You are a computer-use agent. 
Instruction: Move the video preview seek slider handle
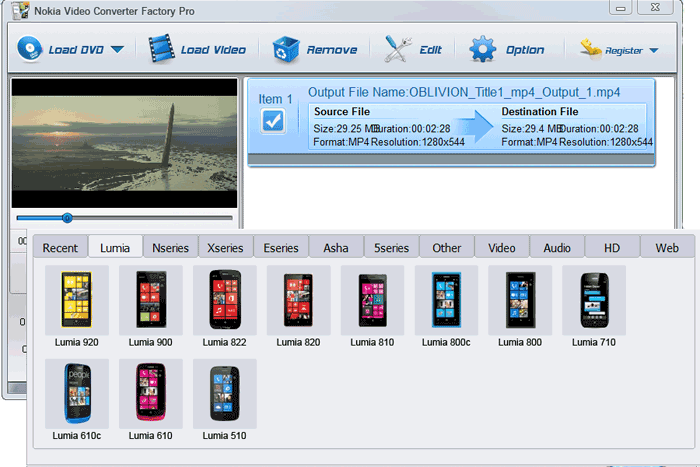click(x=67, y=218)
